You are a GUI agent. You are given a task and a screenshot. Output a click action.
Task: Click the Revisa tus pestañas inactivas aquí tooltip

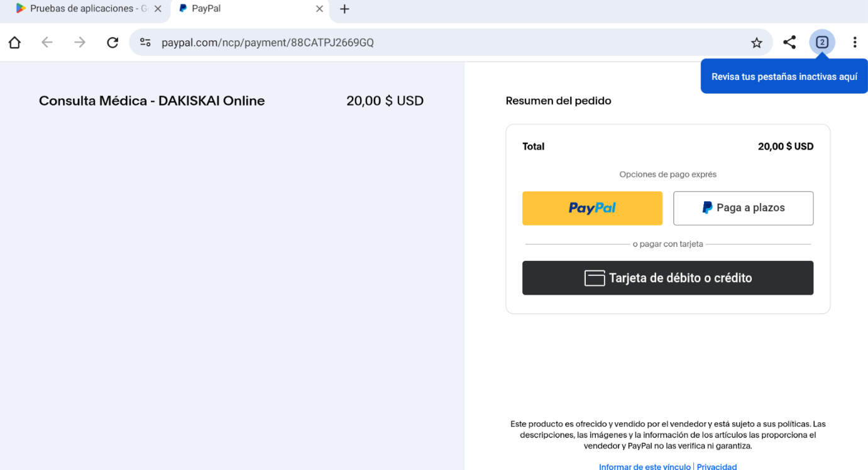(x=784, y=77)
